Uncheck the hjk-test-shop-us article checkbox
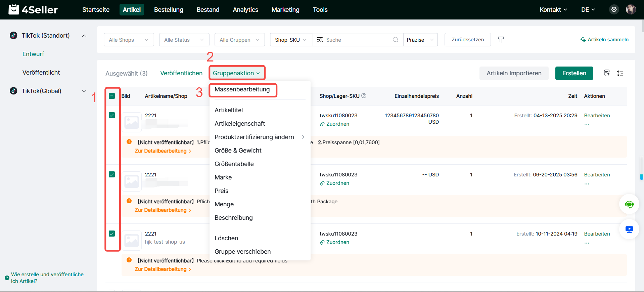Image resolution: width=644 pixels, height=292 pixels. (112, 234)
